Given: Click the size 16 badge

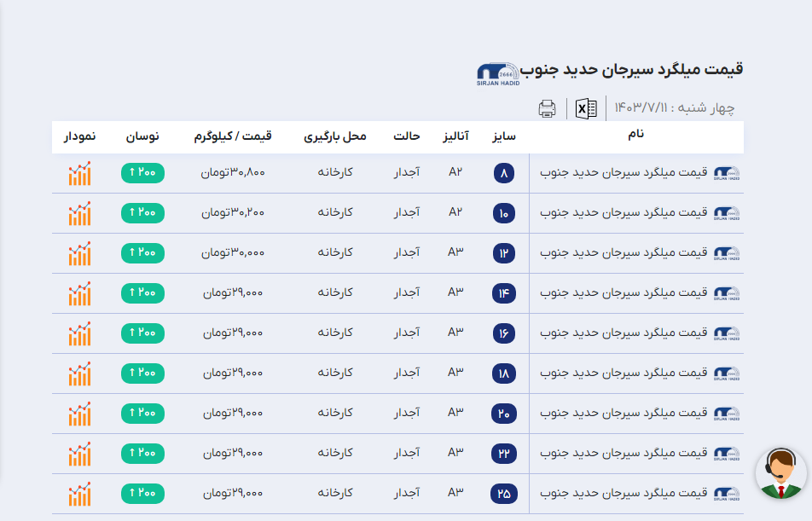Looking at the screenshot, I should 503,333.
